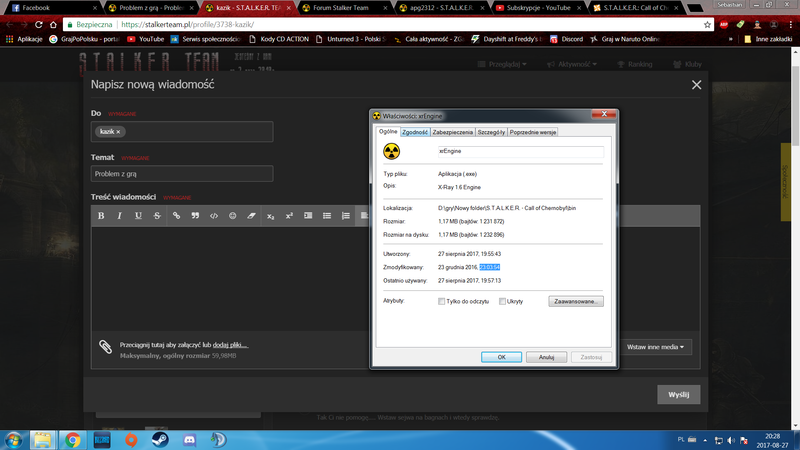Expand the 'Wstaw inne media' dropdown

tap(655, 347)
